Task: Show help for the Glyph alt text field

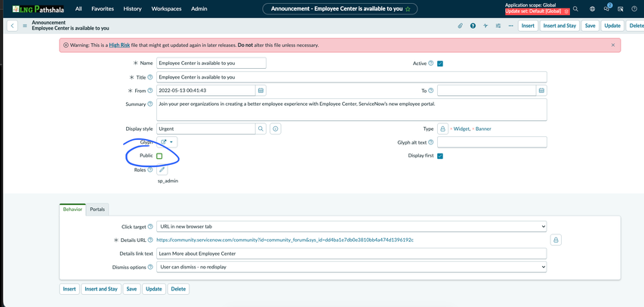Action: 431,142
